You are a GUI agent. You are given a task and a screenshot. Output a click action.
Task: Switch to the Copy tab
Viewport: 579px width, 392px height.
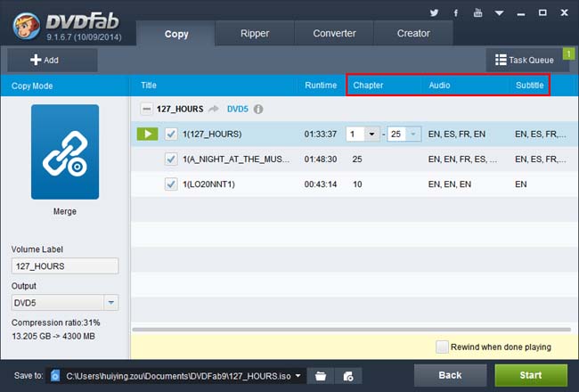(176, 34)
